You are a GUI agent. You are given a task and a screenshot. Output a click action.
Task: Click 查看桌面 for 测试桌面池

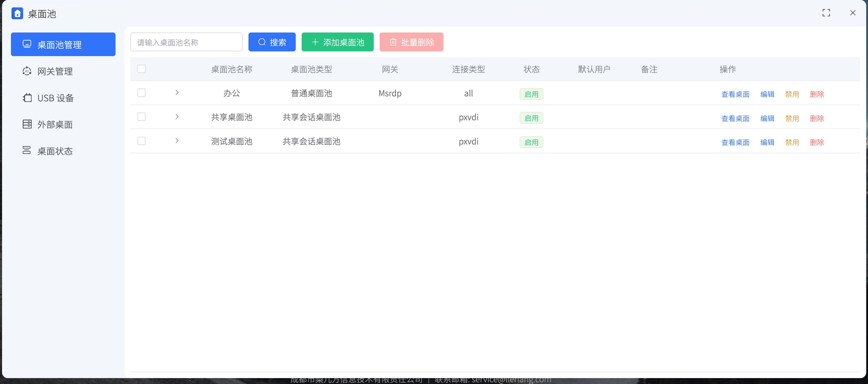[x=735, y=143]
